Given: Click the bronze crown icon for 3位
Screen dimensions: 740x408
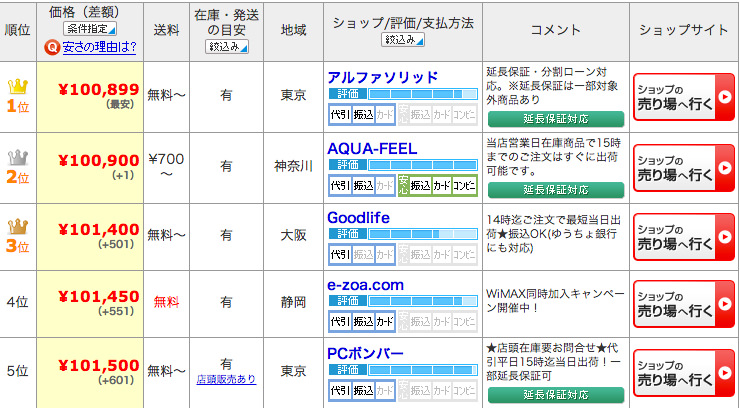Looking at the screenshot, I should coord(18,226).
